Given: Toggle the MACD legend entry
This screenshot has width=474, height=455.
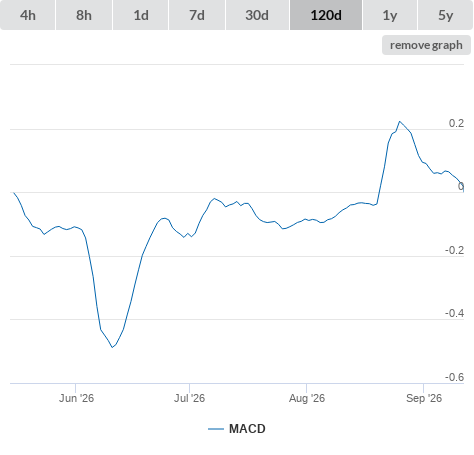Looking at the screenshot, I should tap(237, 429).
